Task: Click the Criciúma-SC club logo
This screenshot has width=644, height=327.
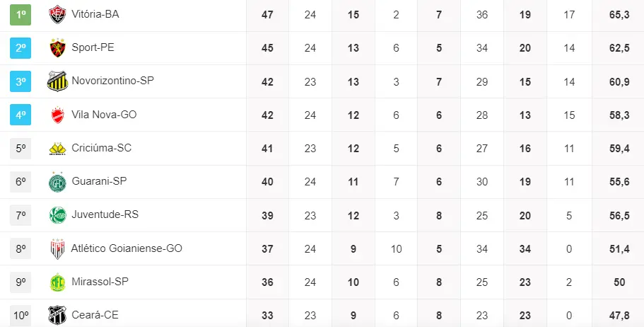Action: [x=57, y=149]
